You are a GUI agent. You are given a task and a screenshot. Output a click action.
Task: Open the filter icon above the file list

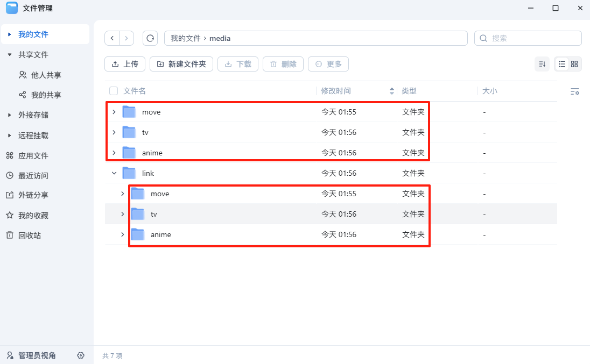(x=575, y=91)
